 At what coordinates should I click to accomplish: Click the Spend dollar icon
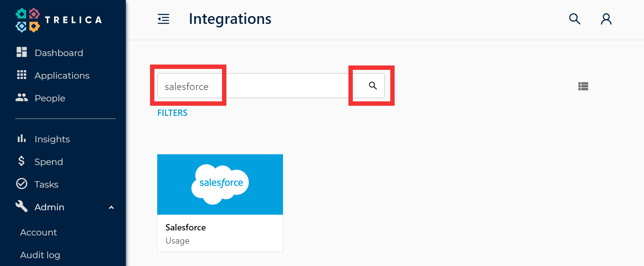click(21, 161)
